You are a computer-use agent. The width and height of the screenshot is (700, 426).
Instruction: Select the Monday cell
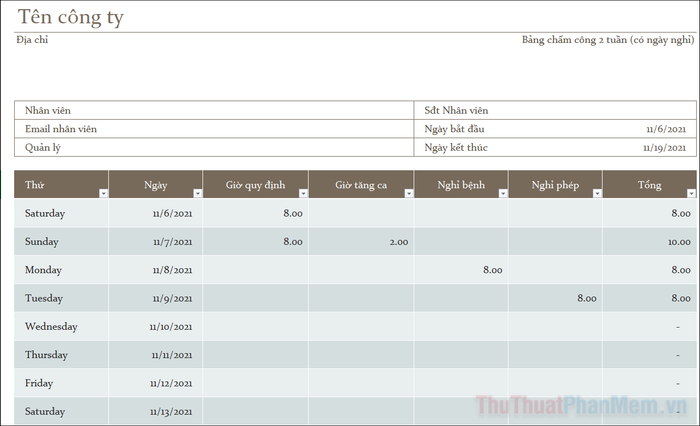tap(61, 270)
